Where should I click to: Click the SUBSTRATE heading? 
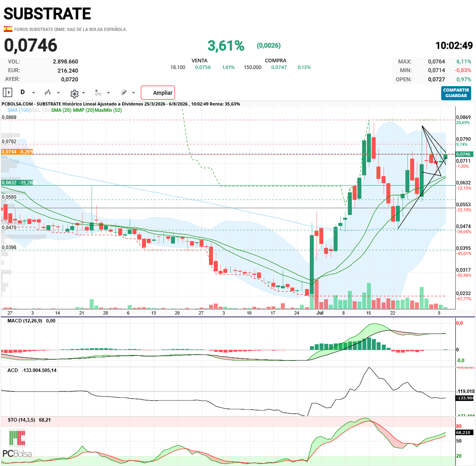pos(47,14)
